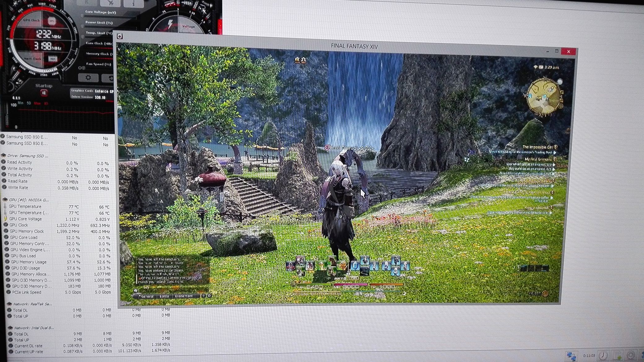The width and height of the screenshot is (644, 362).
Task: Click the circular minimap
Action: click(544, 96)
